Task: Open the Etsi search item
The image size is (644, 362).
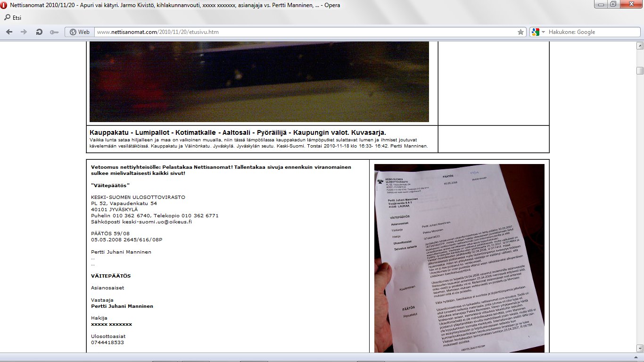Action: click(13, 18)
